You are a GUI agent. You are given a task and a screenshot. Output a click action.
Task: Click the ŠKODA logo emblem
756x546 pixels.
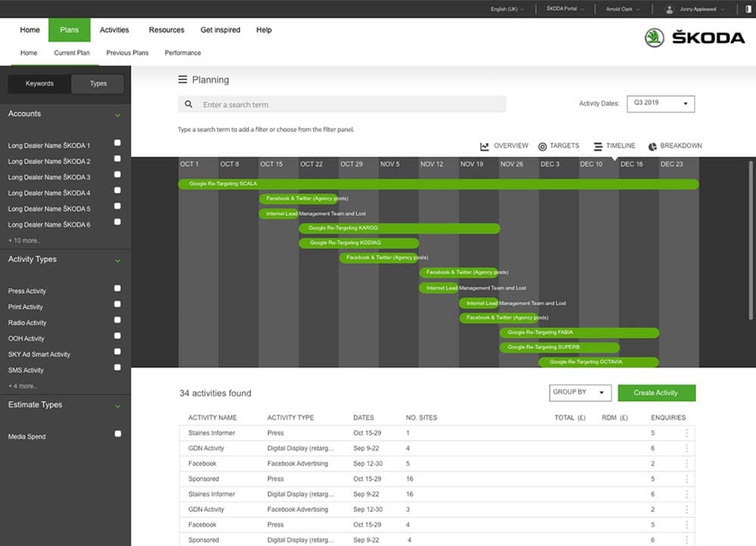654,38
